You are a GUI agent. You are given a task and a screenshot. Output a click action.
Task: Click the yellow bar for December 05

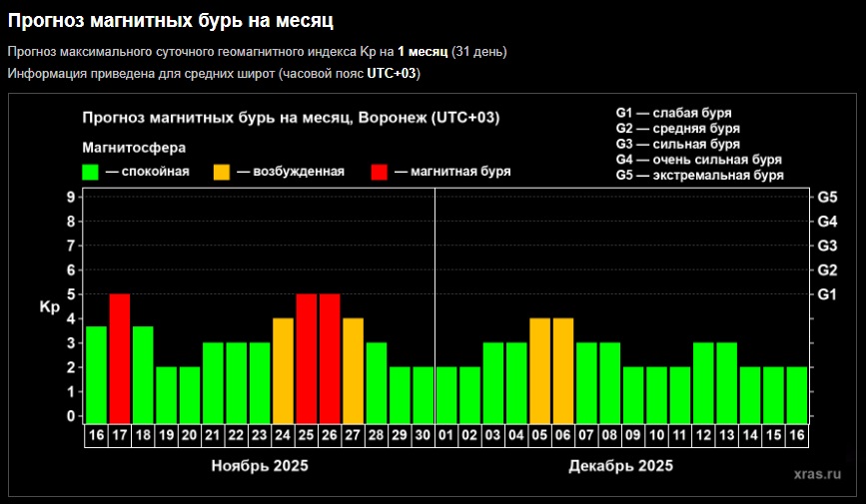540,369
